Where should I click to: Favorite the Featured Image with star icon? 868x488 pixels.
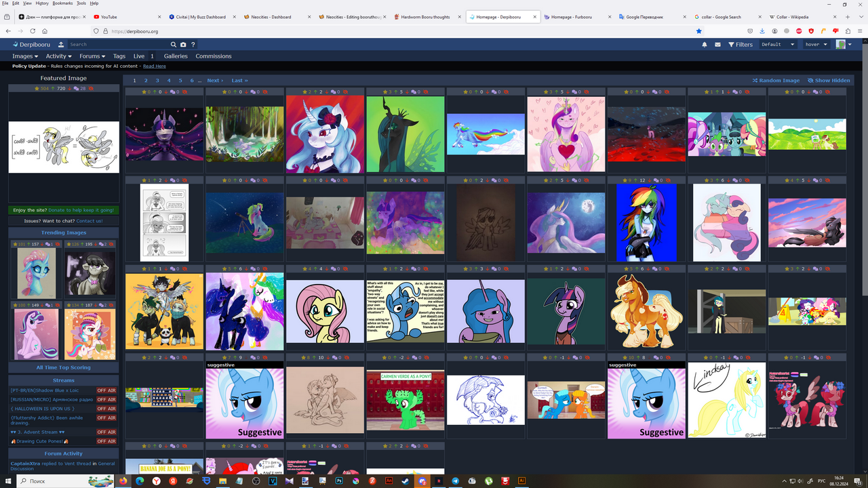tap(37, 88)
